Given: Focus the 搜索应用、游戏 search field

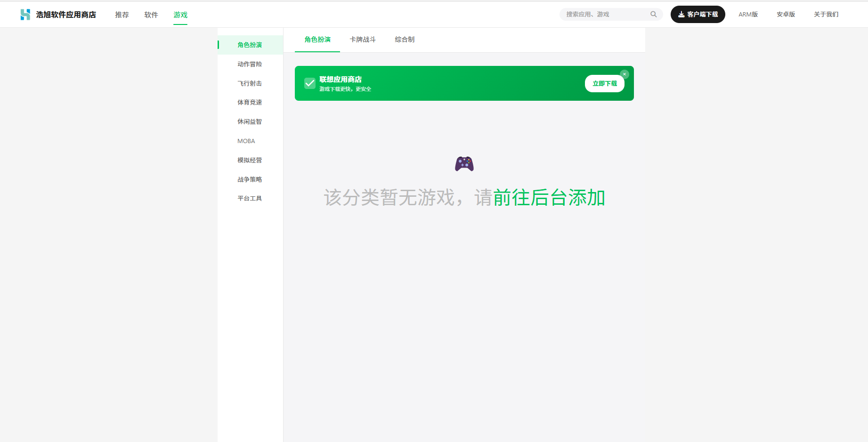Looking at the screenshot, I should pos(605,14).
